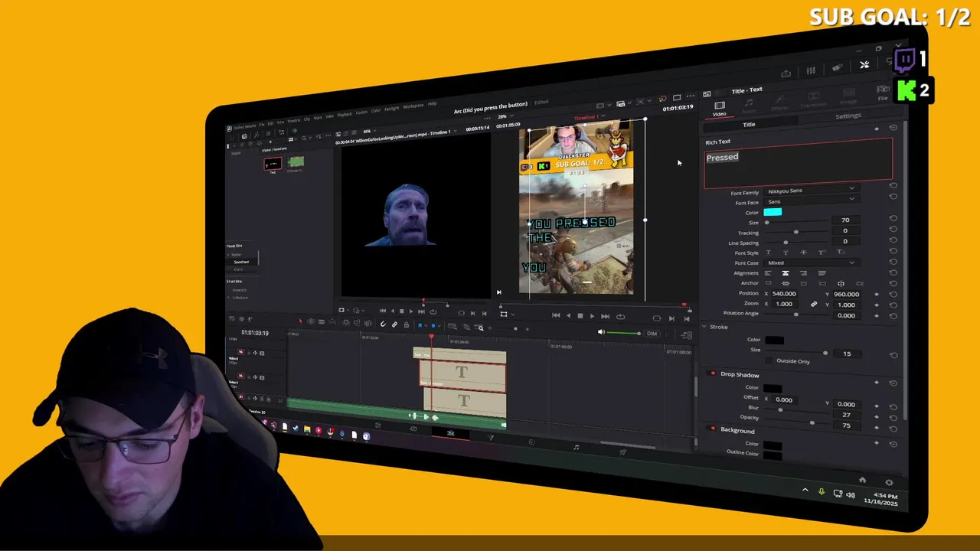Play the source viewer forward
Image resolution: width=980 pixels, height=551 pixels.
click(410, 311)
